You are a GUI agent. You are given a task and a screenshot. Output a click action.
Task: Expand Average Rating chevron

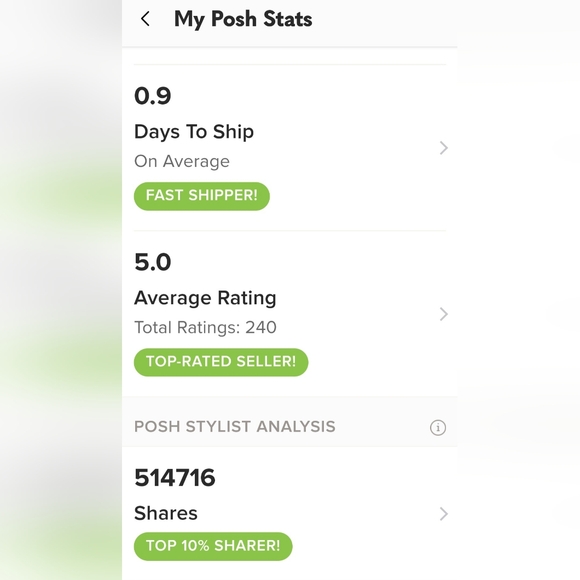tap(444, 314)
